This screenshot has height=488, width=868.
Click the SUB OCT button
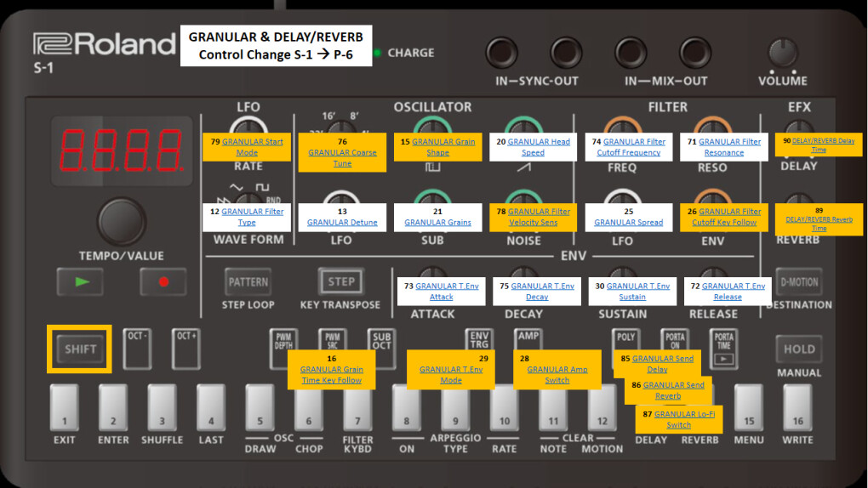381,340
